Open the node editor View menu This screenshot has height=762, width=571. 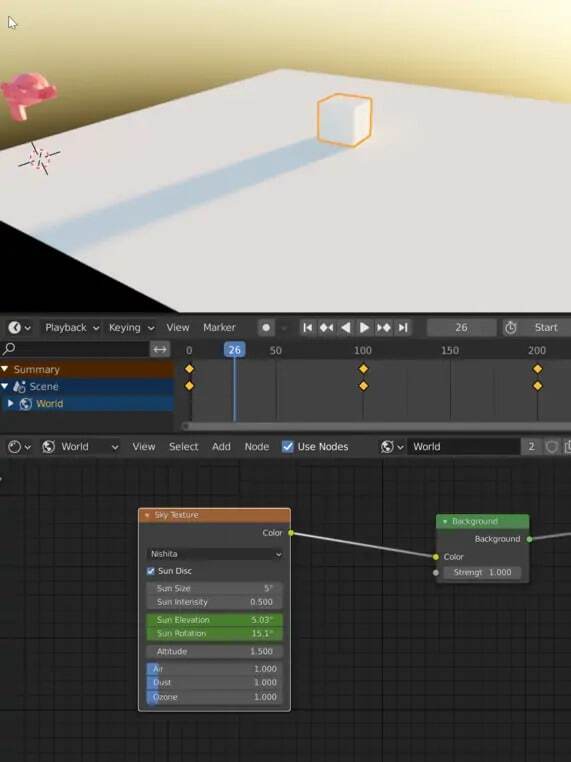(x=144, y=447)
